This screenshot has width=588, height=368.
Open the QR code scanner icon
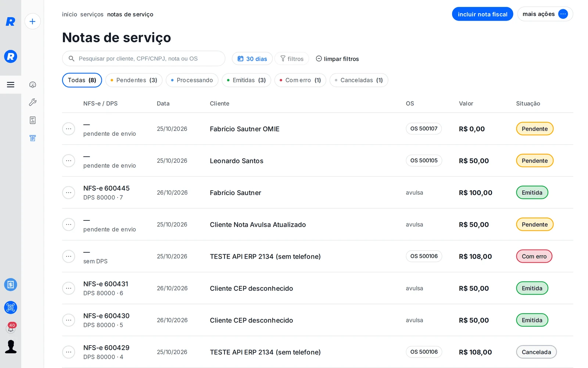tap(11, 307)
